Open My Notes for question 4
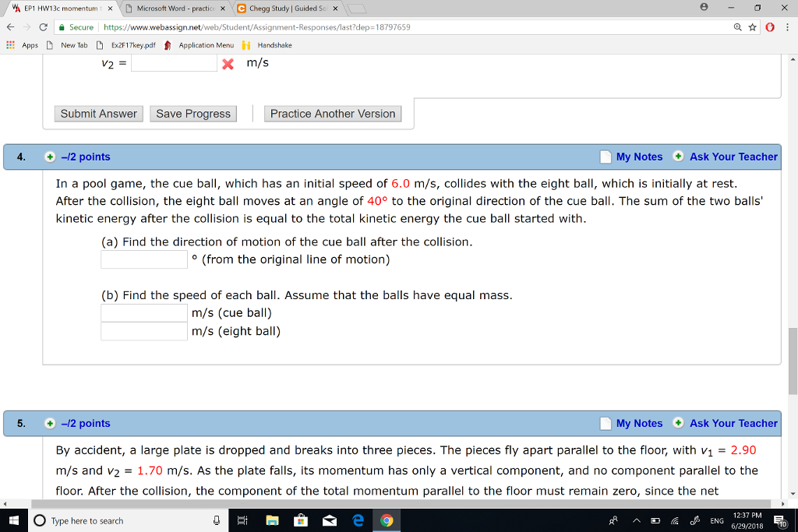This screenshot has height=532, width=798. [x=639, y=157]
